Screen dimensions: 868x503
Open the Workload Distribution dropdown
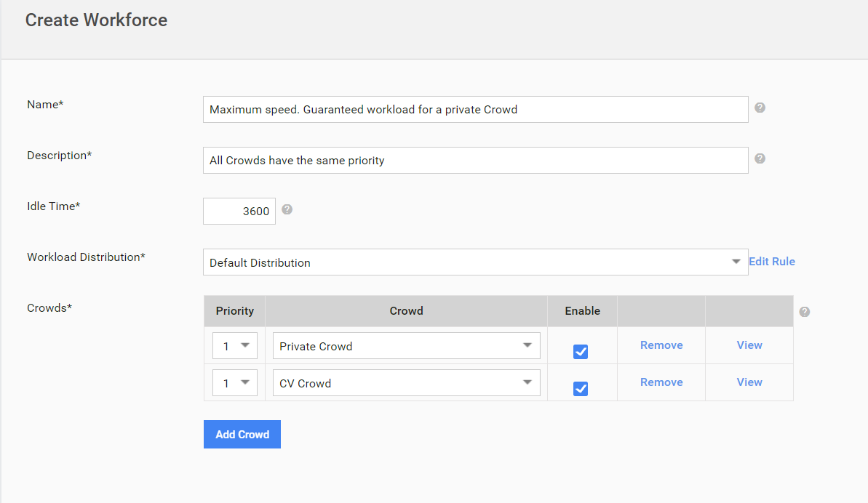476,262
